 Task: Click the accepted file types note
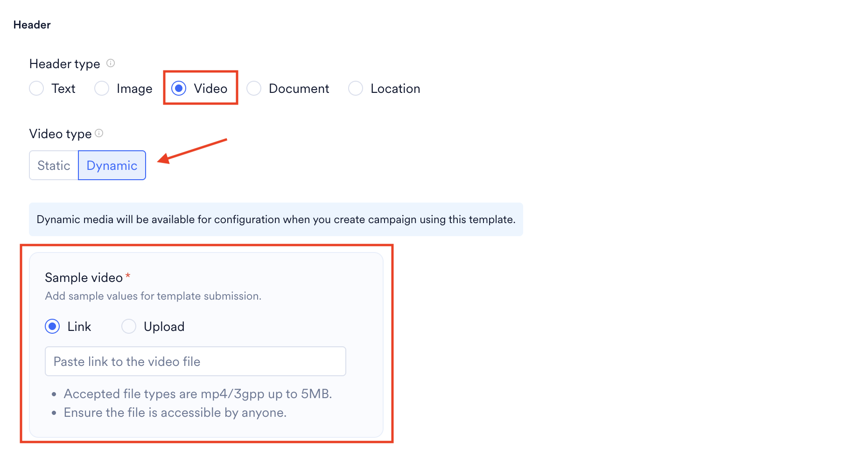198,394
